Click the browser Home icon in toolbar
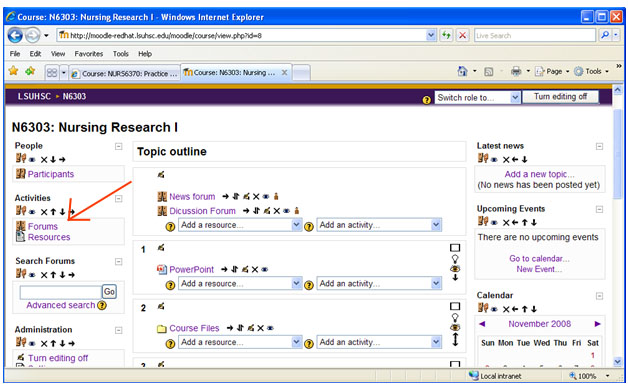This screenshot has width=628, height=385. point(463,71)
